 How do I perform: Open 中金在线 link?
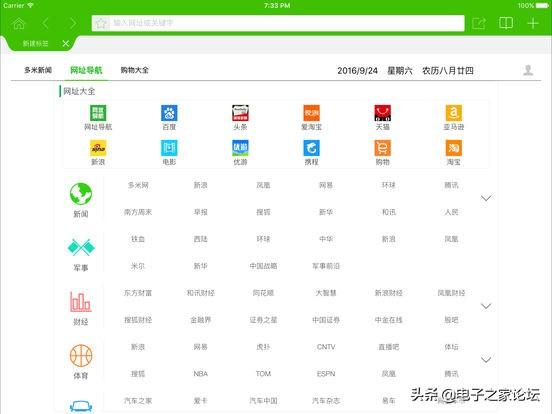[x=389, y=320]
